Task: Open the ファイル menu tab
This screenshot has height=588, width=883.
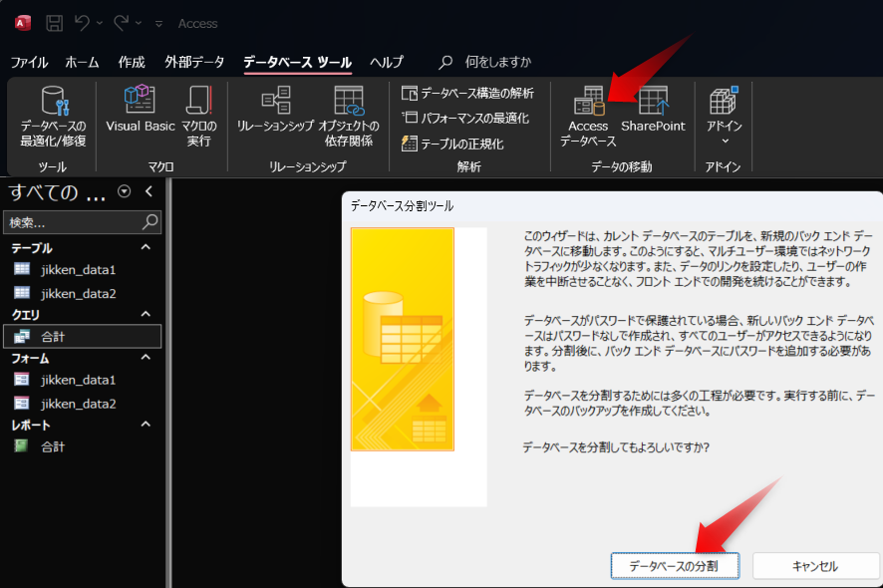Action: (x=29, y=62)
